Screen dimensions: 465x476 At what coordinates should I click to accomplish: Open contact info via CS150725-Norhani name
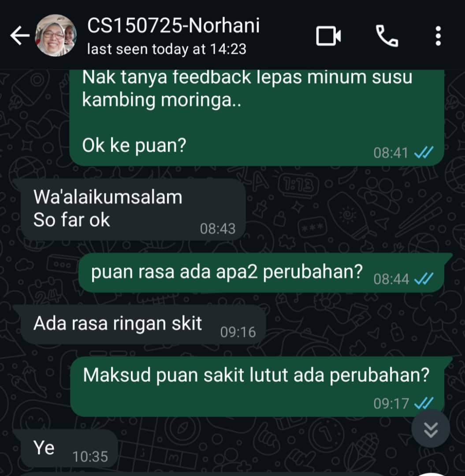(x=173, y=25)
